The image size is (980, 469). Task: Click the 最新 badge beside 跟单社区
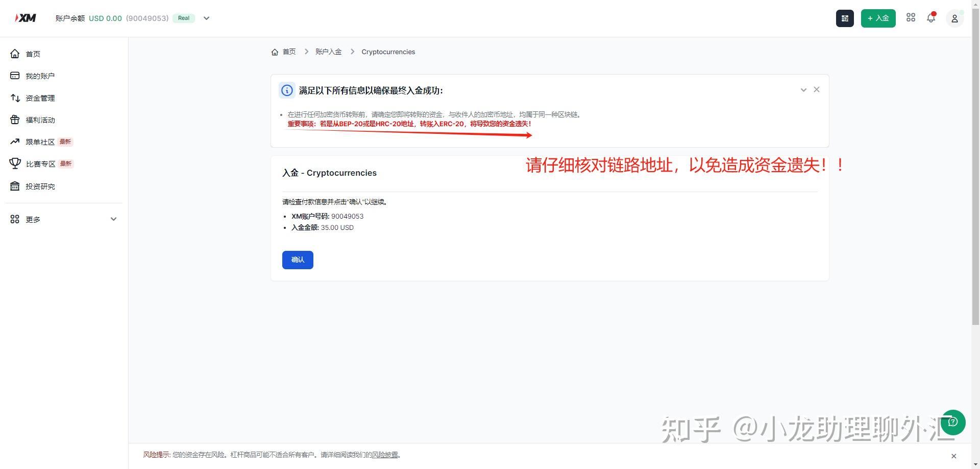click(x=65, y=142)
